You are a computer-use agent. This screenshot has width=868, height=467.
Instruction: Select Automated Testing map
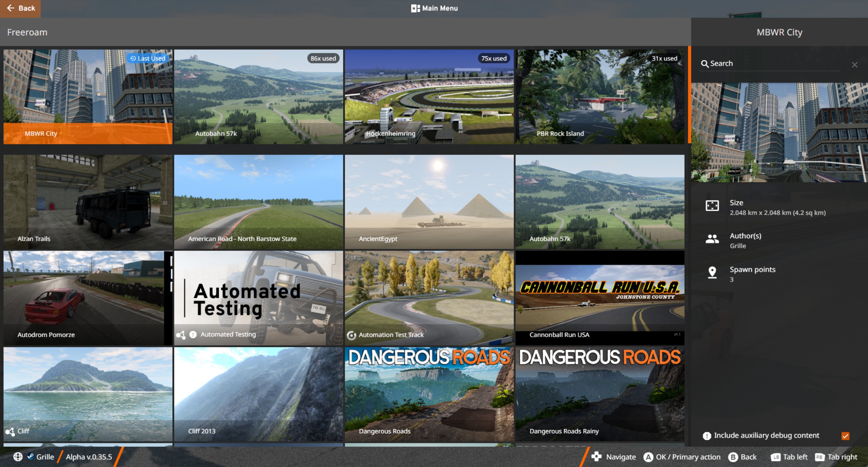click(x=258, y=298)
